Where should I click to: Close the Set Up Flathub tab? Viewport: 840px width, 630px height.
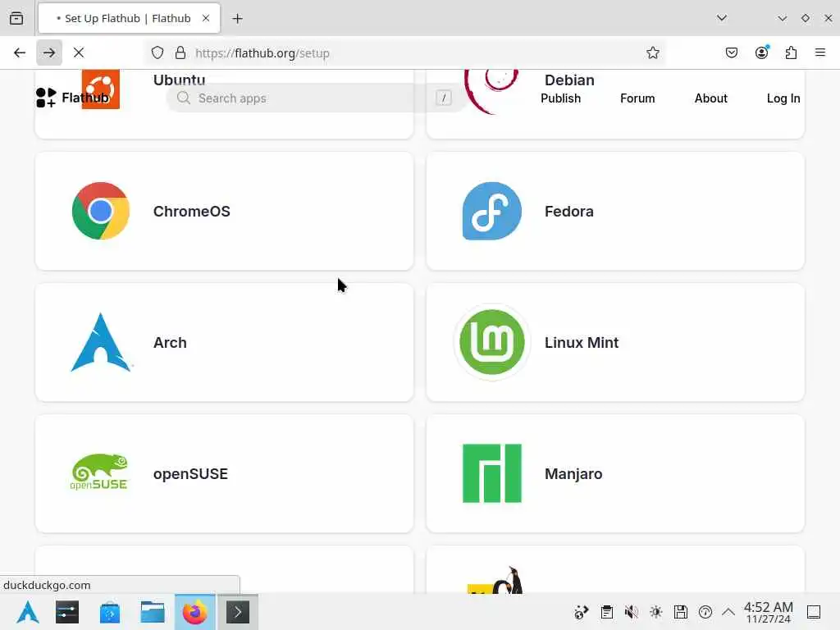coord(206,18)
